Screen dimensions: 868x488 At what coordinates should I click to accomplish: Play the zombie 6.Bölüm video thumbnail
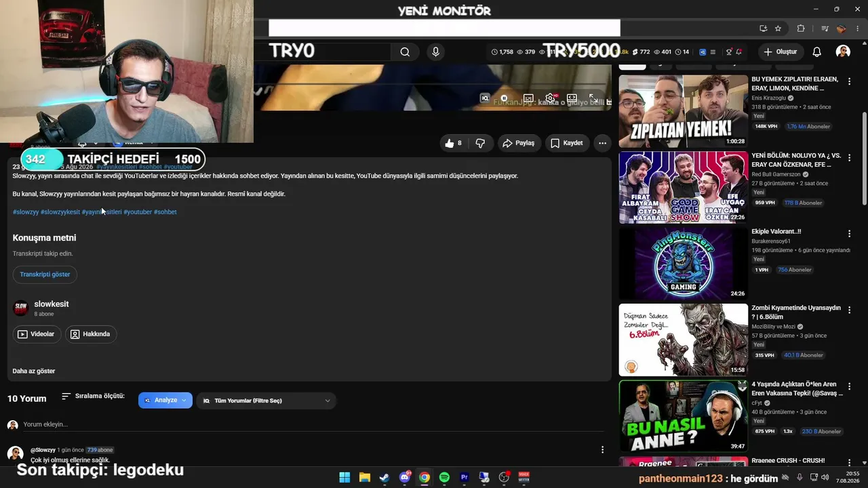coord(683,340)
